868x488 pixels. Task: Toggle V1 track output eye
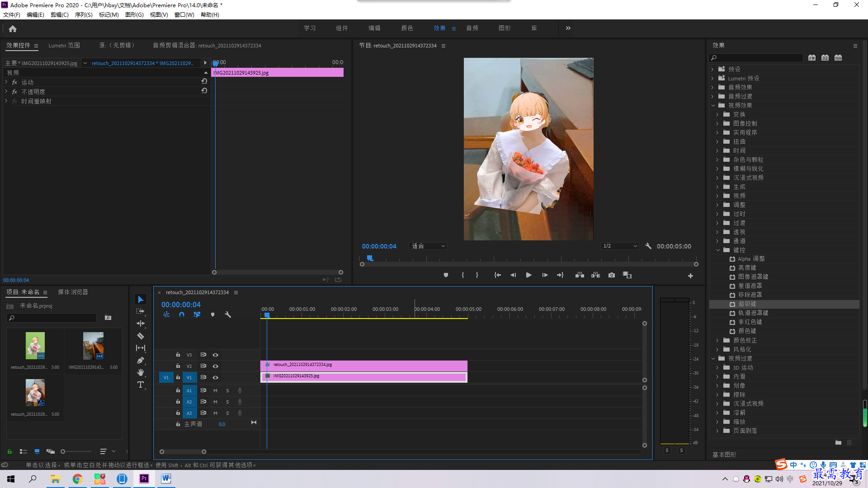216,378
